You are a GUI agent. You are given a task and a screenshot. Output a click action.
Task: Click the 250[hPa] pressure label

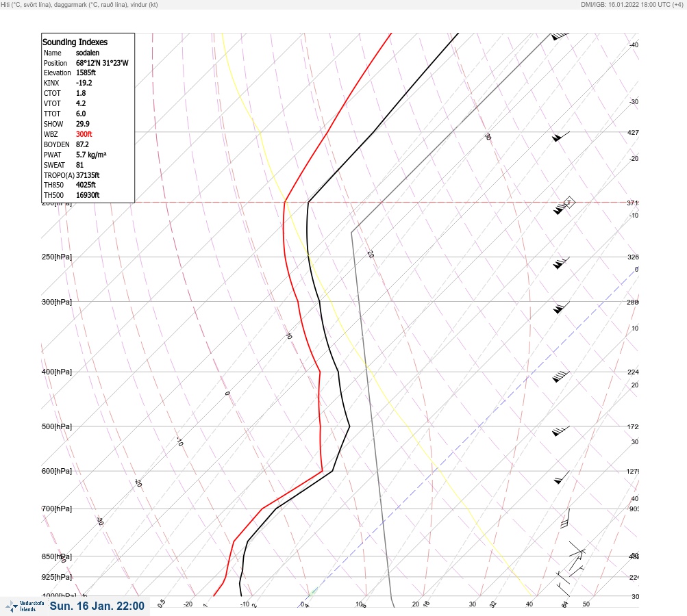(57, 257)
